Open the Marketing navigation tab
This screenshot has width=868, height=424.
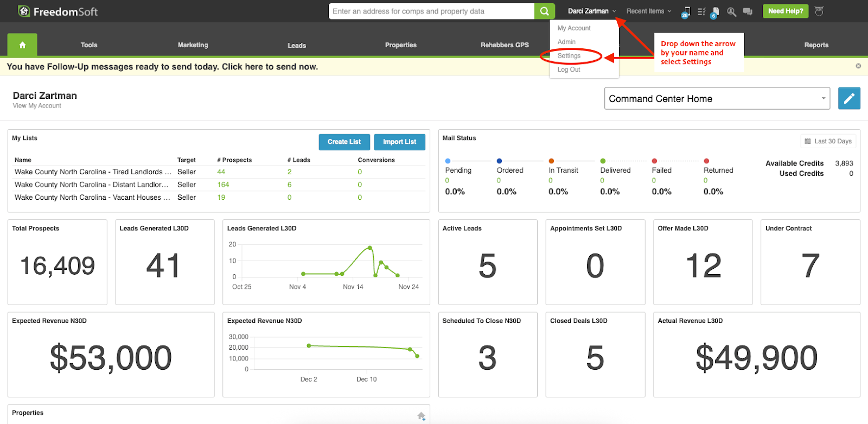pos(193,45)
